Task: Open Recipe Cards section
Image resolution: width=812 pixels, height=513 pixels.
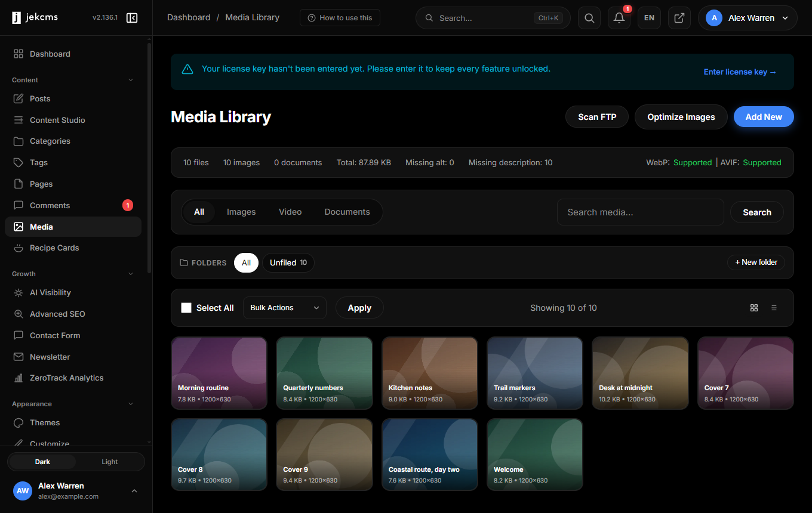Action: click(73, 248)
